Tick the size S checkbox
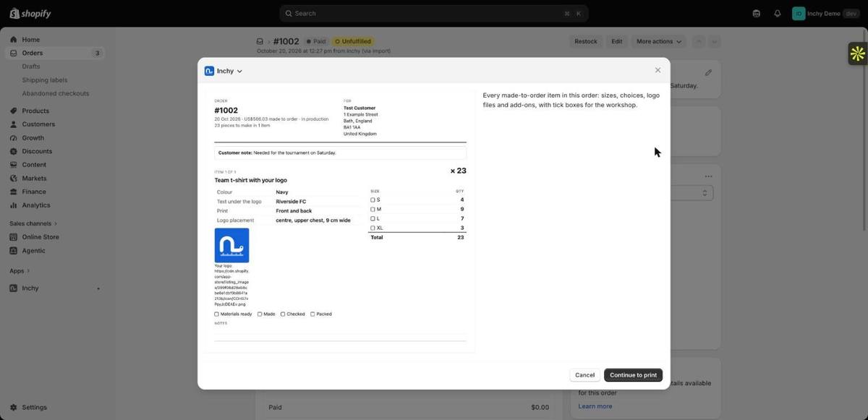This screenshot has width=868, height=420. click(x=373, y=200)
